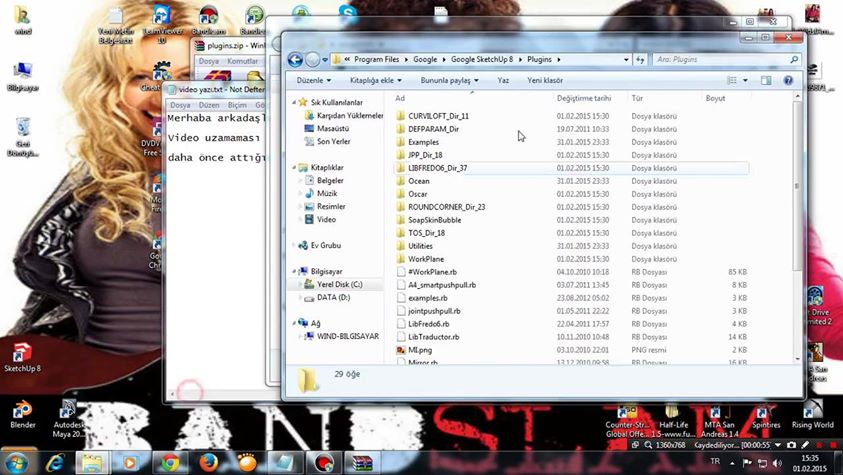The width and height of the screenshot is (843, 475).
Task: Select DATA (D:) drive
Action: (x=333, y=298)
